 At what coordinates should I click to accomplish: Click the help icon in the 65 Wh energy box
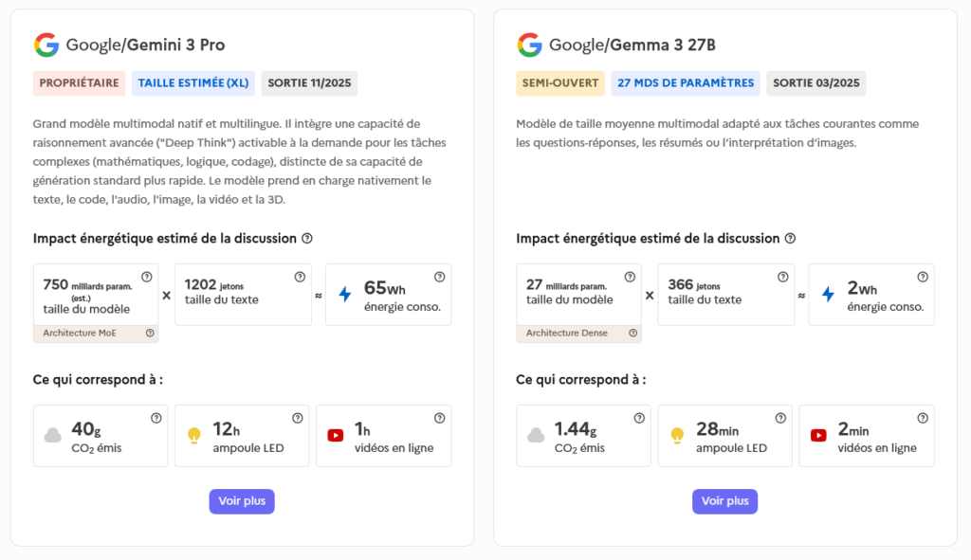pos(439,277)
